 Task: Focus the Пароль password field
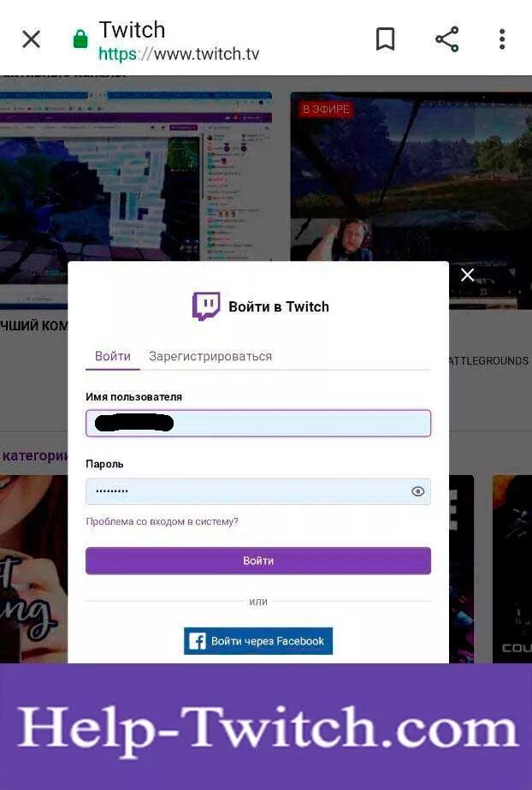tap(258, 491)
